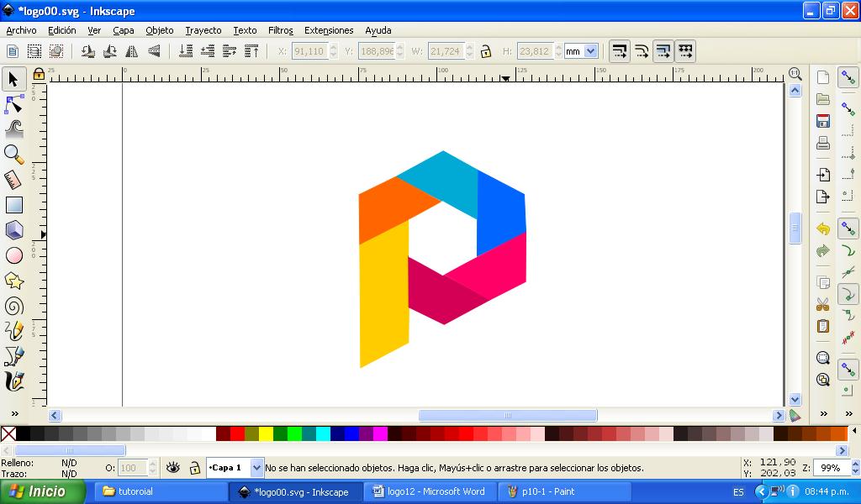The width and height of the screenshot is (861, 504).
Task: Click the Import file icon
Action: [822, 175]
